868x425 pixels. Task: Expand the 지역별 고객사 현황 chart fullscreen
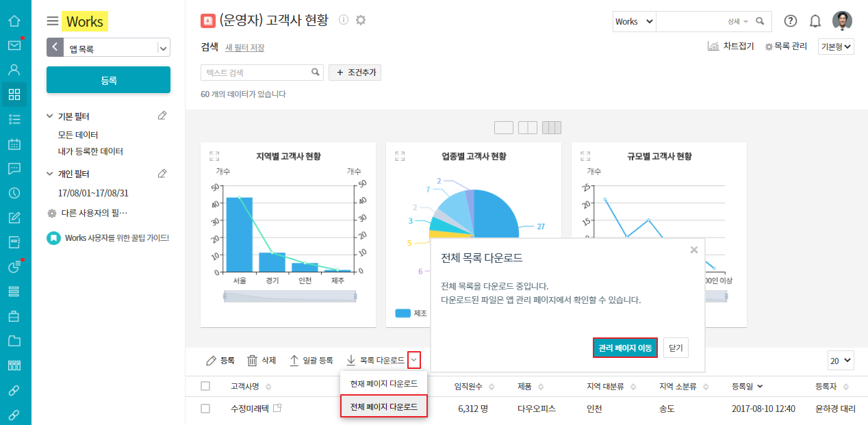(x=214, y=156)
